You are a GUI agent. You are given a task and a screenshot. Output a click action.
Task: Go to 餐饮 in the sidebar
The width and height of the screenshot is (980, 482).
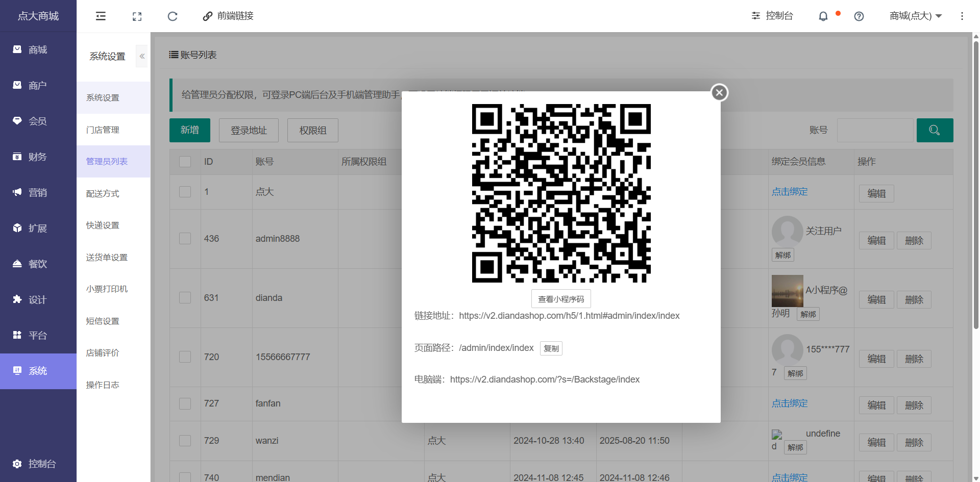[38, 264]
